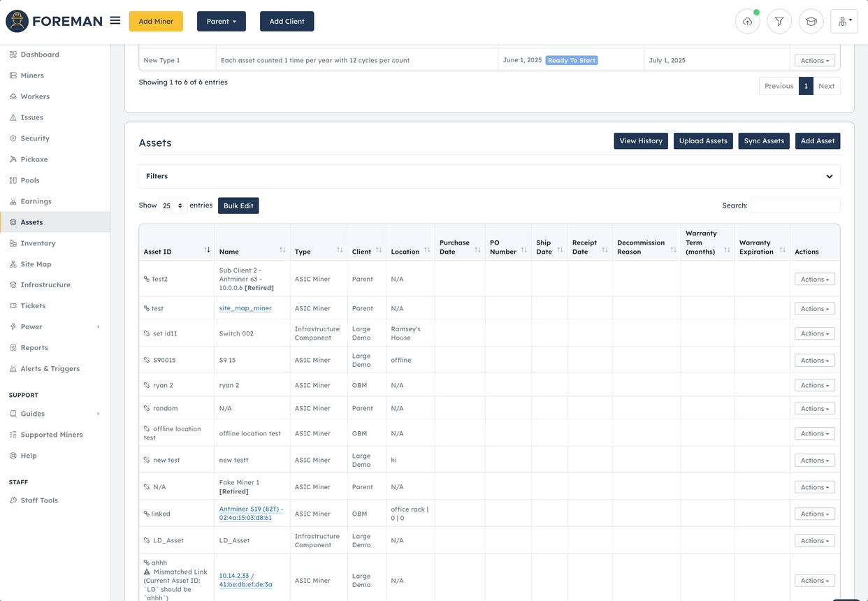Click the Sync Assets button
Screen dimensions: 868x601
tap(764, 140)
